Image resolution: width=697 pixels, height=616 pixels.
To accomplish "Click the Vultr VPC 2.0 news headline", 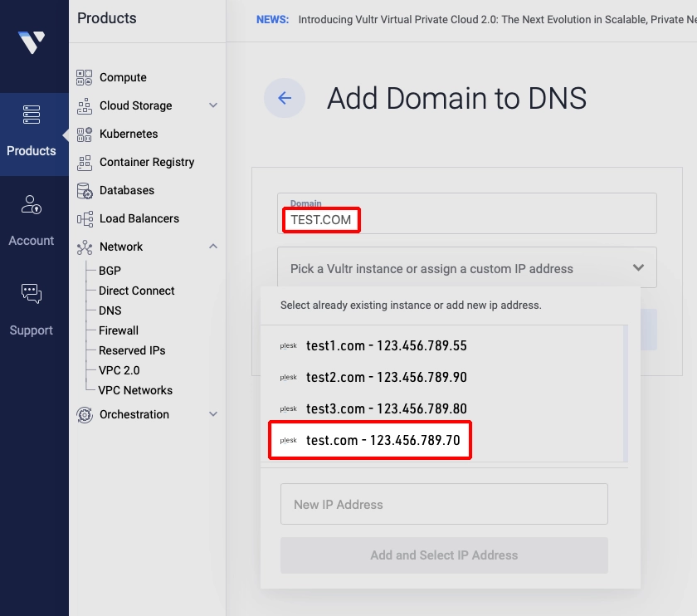I will click(497, 20).
